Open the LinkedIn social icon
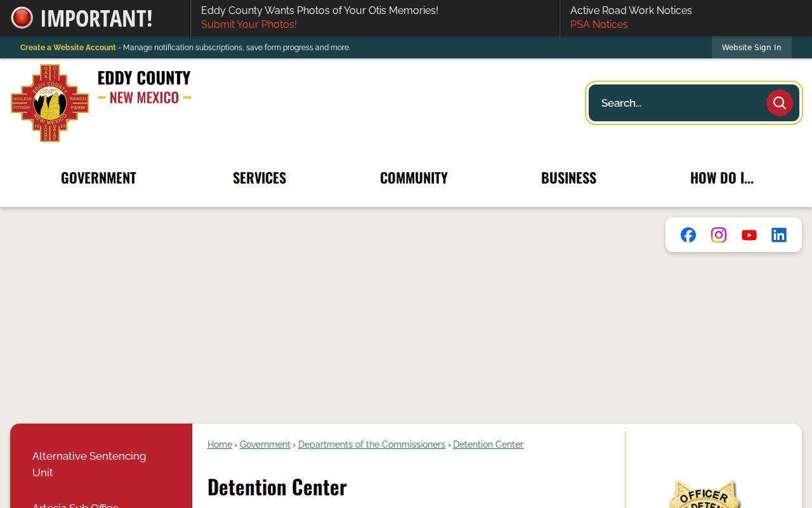The width and height of the screenshot is (812, 508). tap(779, 235)
